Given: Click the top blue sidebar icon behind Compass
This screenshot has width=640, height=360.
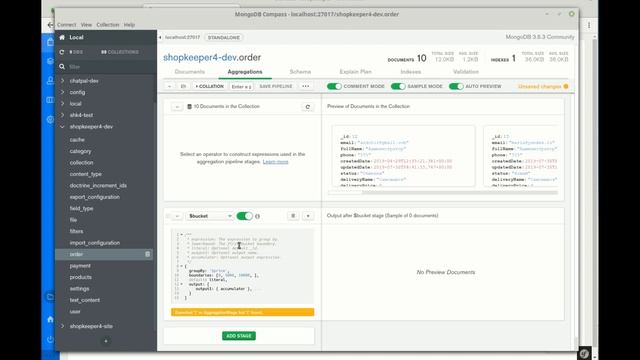Looking at the screenshot, I should pyautogui.click(x=50, y=42).
